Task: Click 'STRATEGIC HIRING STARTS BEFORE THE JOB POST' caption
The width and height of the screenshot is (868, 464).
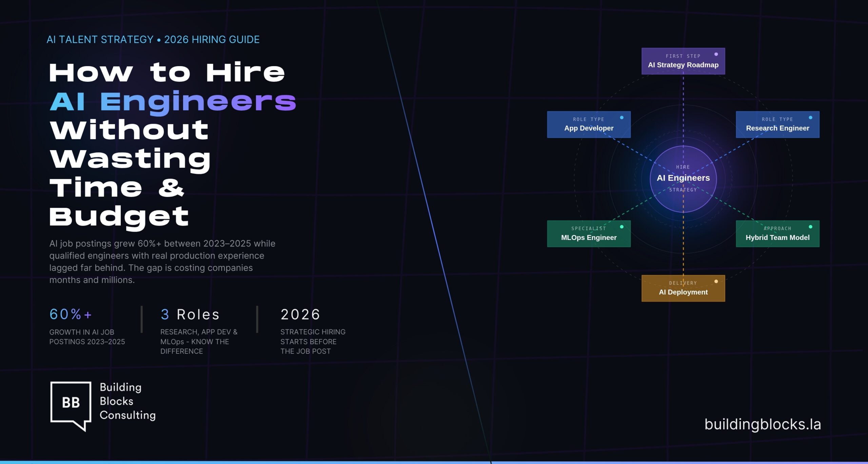Action: (313, 342)
